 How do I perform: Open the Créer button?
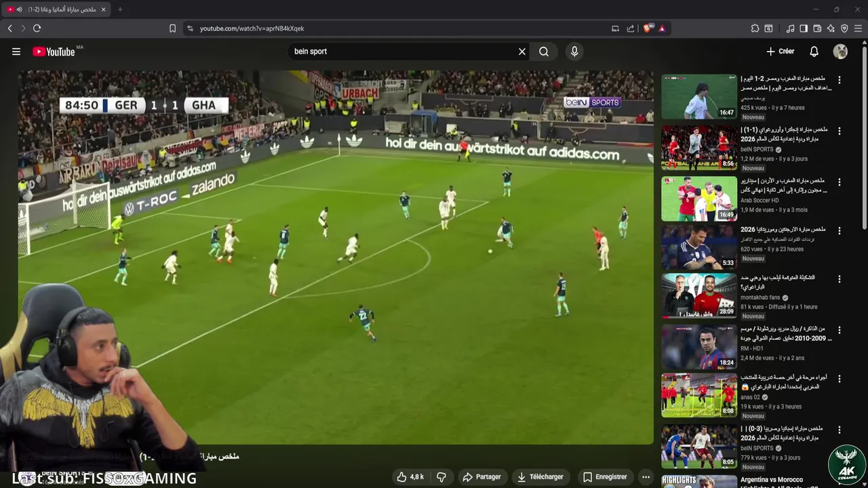click(780, 52)
